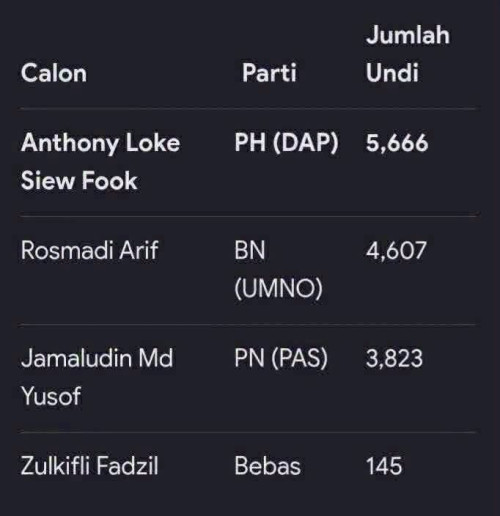Click the Bebas party cell
The width and height of the screenshot is (500, 516).
tap(267, 466)
